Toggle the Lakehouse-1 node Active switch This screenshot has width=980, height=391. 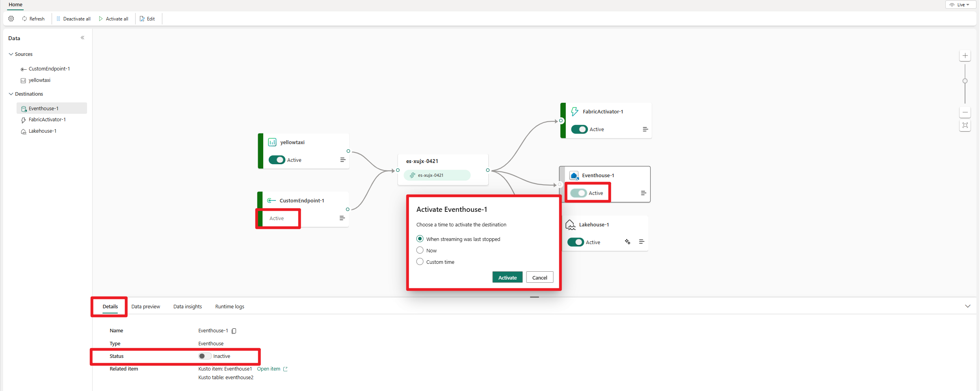[x=576, y=242]
